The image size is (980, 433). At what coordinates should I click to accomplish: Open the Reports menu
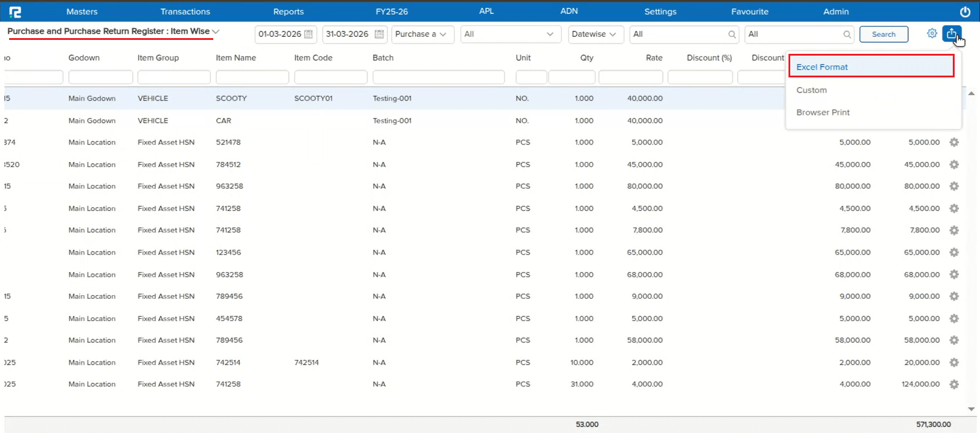(289, 11)
